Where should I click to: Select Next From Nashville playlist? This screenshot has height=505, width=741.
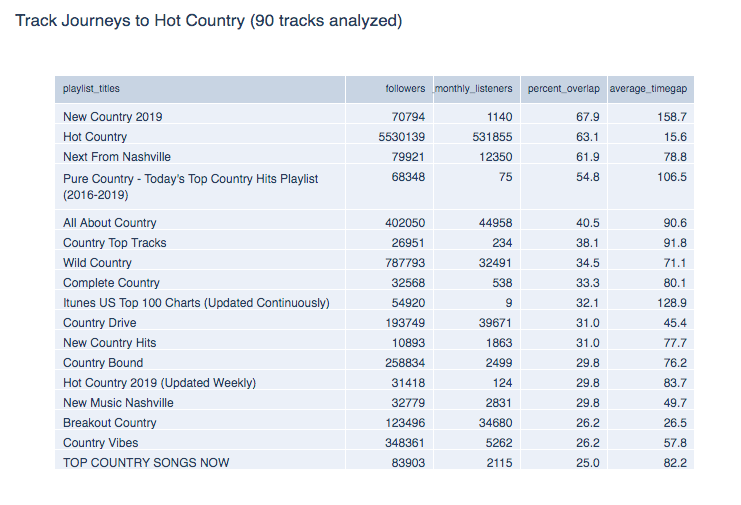[117, 156]
